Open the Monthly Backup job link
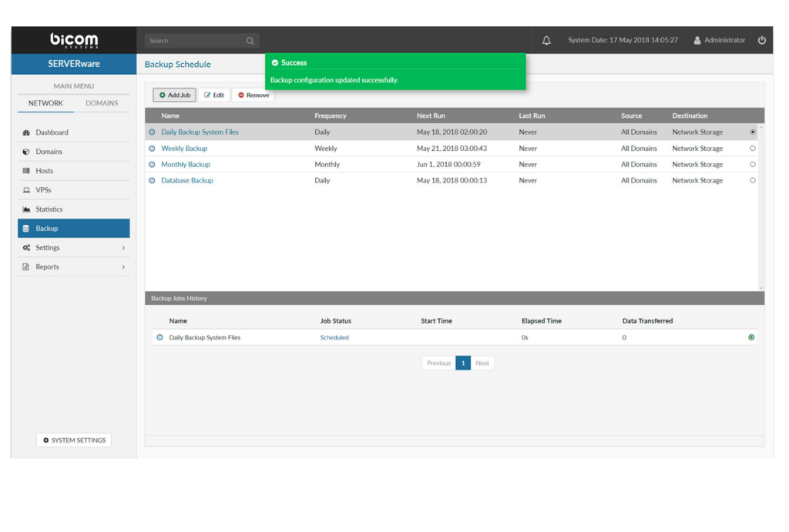The width and height of the screenshot is (789, 532). pos(185,164)
